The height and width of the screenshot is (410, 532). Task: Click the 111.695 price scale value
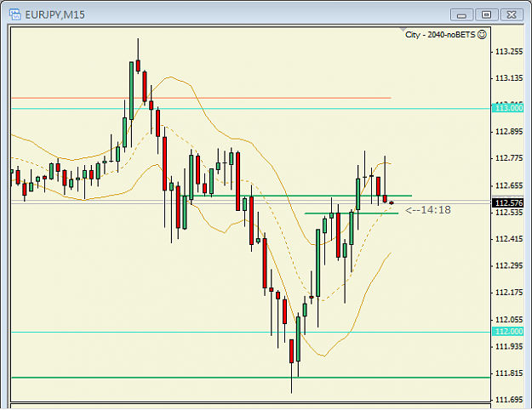(x=509, y=400)
